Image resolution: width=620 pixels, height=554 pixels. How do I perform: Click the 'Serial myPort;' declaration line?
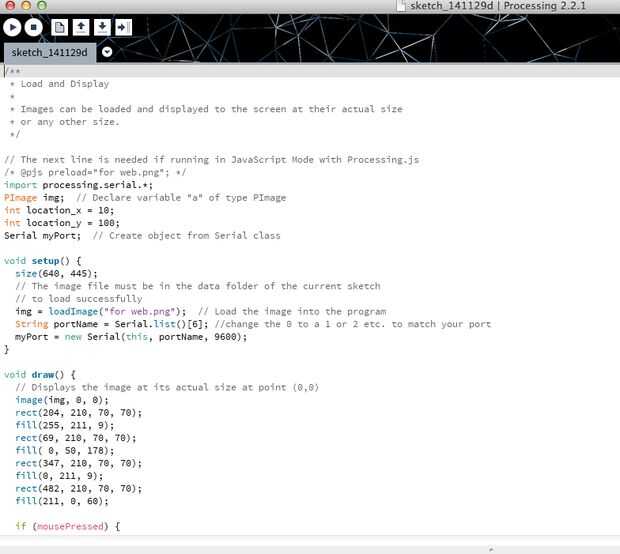pyautogui.click(x=142, y=236)
